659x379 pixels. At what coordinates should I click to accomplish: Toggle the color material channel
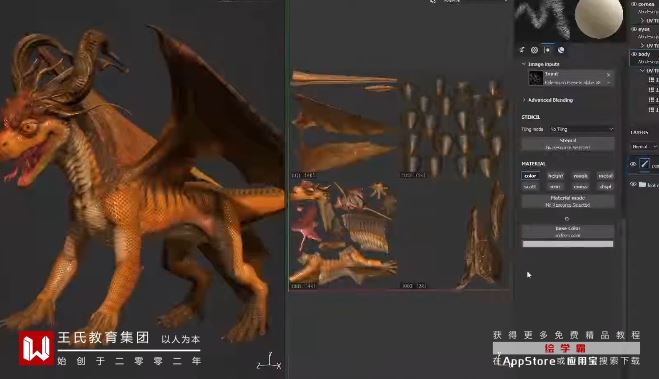[530, 176]
